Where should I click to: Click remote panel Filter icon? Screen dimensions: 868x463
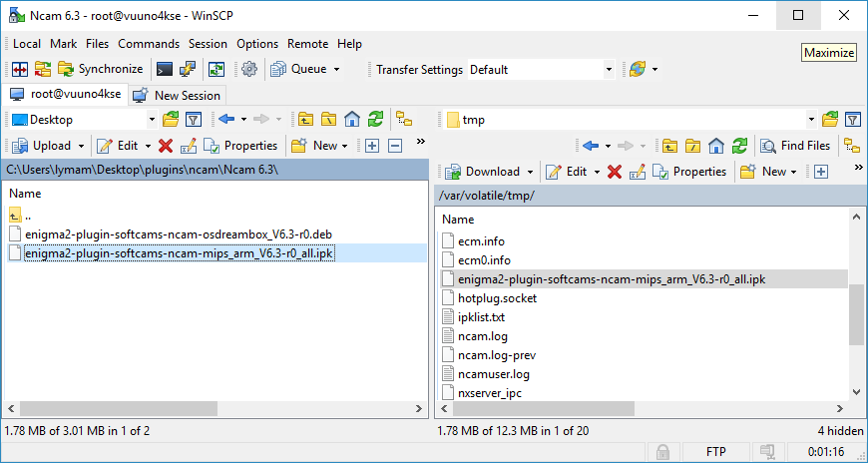tap(853, 119)
